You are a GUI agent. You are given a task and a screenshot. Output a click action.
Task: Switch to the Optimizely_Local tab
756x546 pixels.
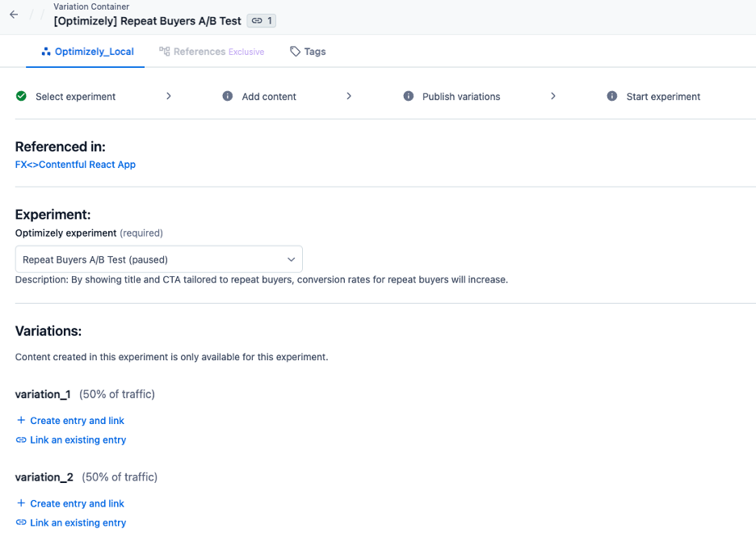(x=87, y=52)
